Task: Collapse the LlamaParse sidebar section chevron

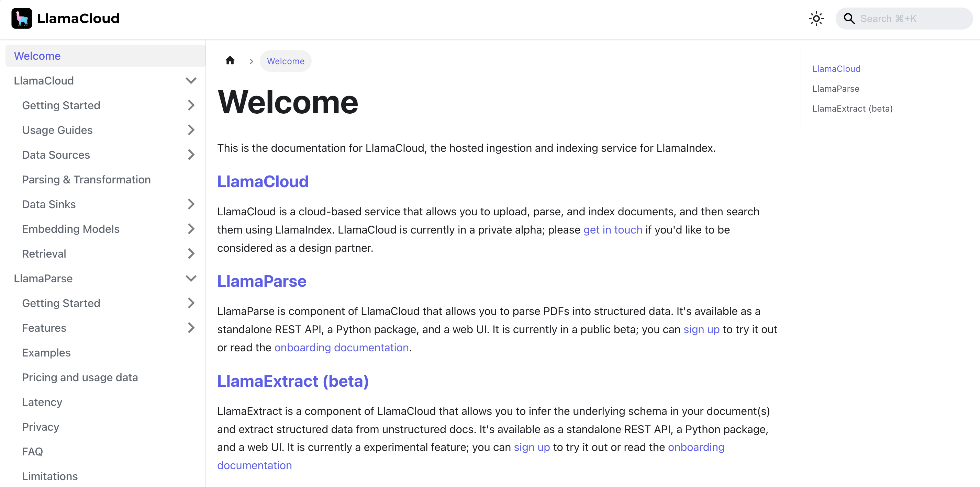Action: (191, 278)
